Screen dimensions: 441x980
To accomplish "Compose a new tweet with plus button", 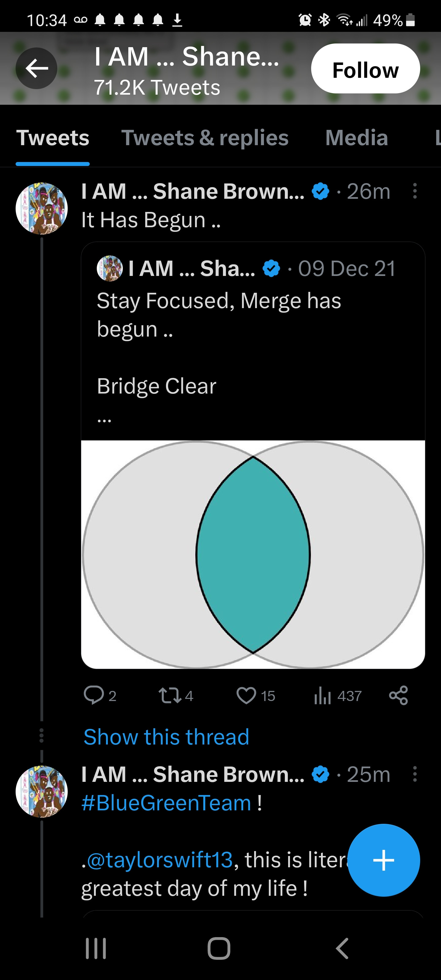I will coord(383,860).
